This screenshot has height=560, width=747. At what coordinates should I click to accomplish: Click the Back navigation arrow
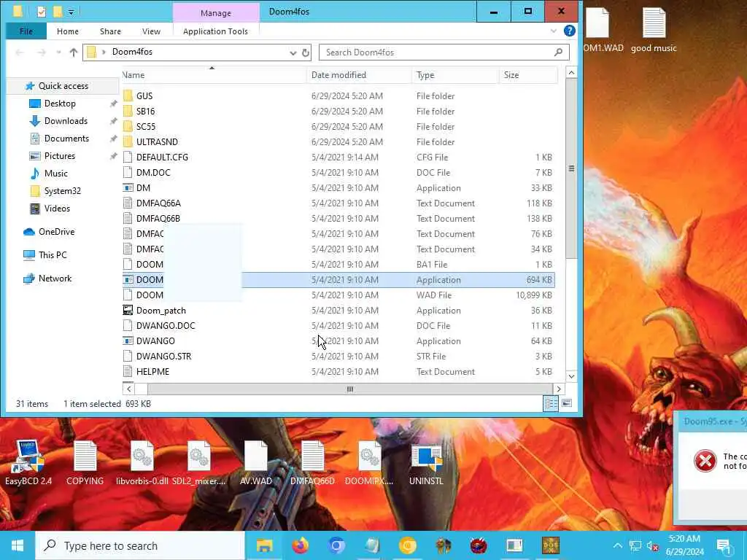[20, 52]
